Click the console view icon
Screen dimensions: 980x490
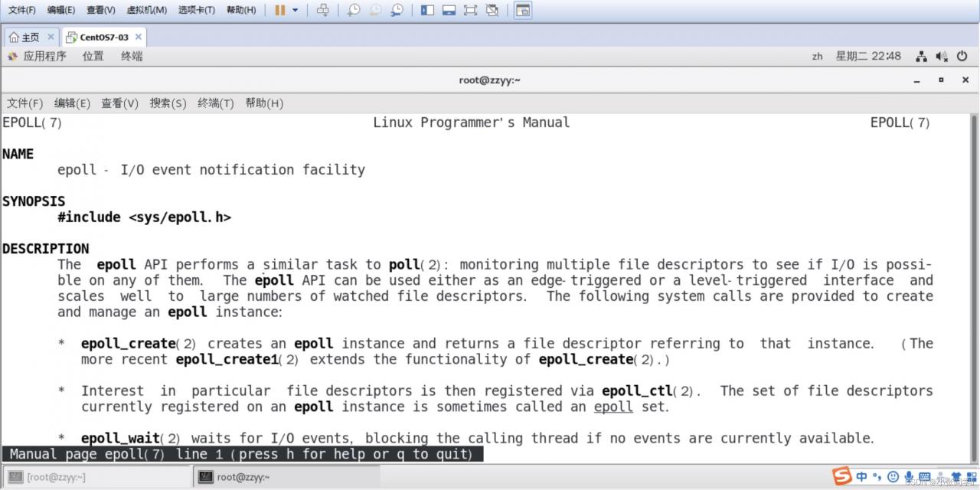pos(522,10)
